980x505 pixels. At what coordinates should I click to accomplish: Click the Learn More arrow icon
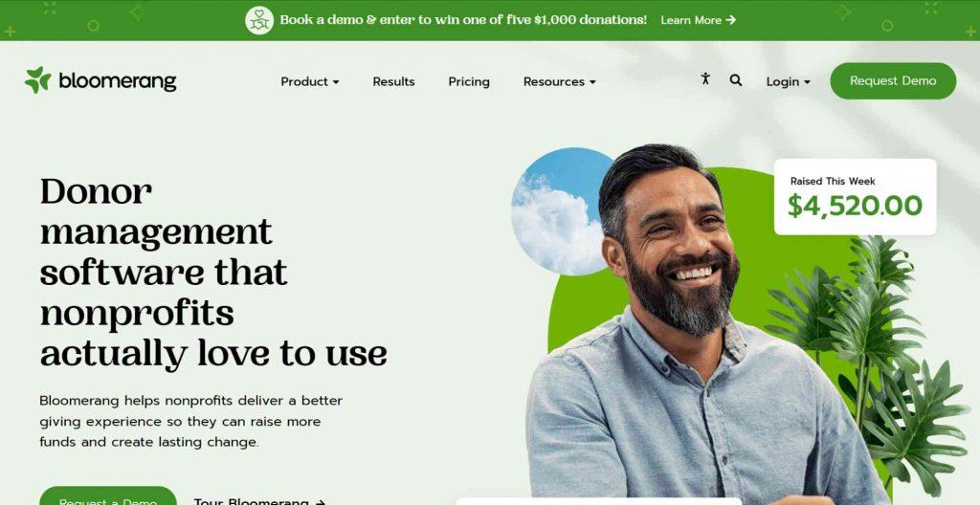pyautogui.click(x=730, y=20)
